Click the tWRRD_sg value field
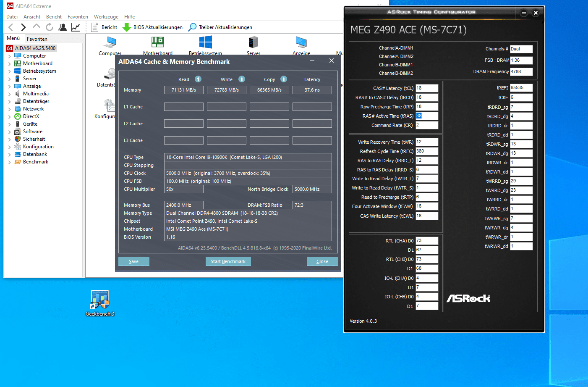588x387 pixels. point(521,181)
